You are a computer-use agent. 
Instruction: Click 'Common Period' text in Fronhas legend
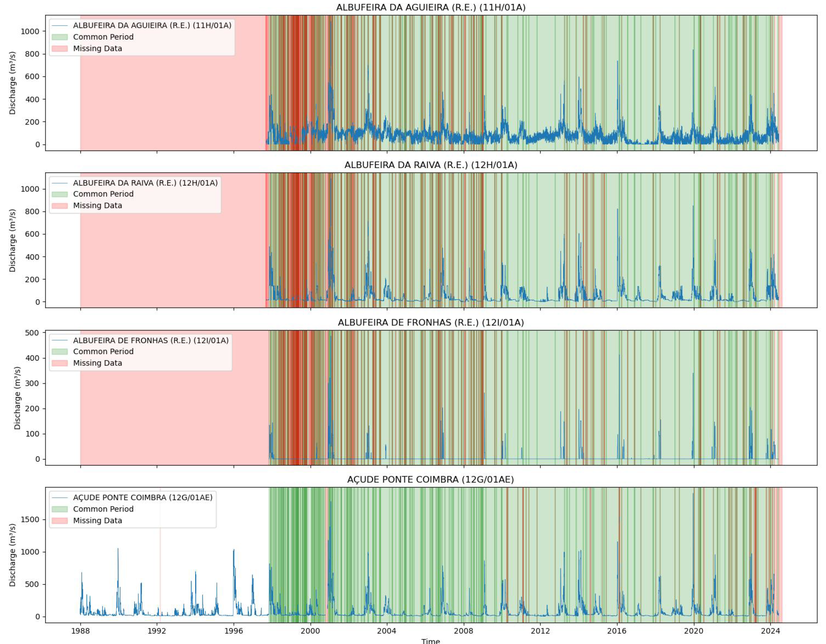[x=103, y=351]
